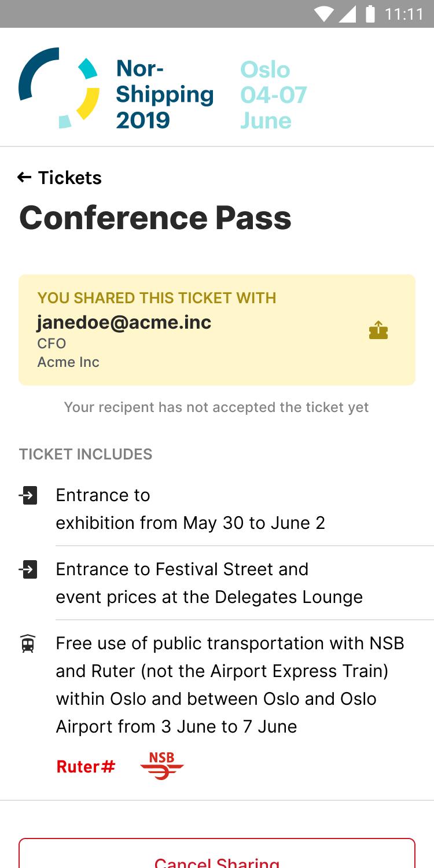The height and width of the screenshot is (868, 434).
Task: Tap the Wi-Fi status bar icon
Action: tap(325, 14)
